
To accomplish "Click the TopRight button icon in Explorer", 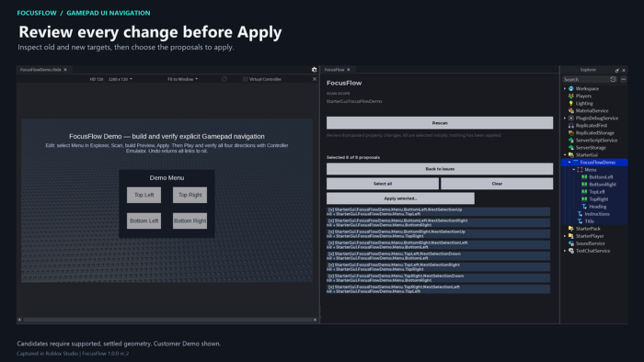I will click(584, 199).
